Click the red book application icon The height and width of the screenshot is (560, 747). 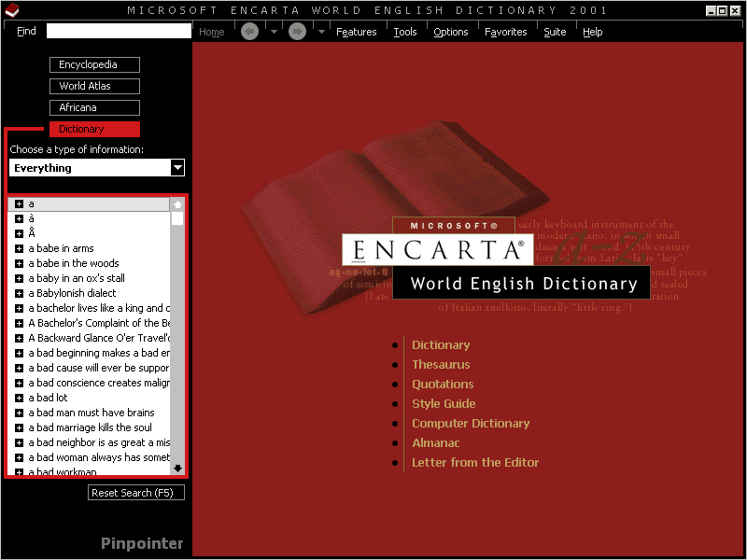tap(12, 9)
